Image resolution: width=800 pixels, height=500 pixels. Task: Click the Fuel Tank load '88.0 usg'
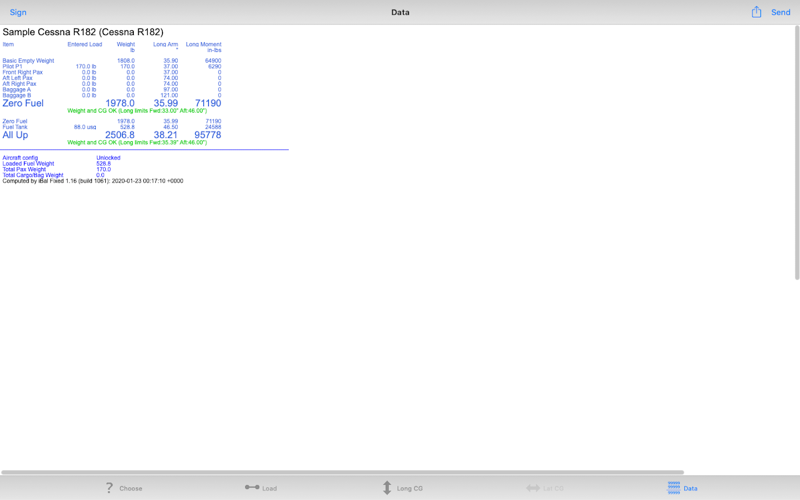[85, 127]
